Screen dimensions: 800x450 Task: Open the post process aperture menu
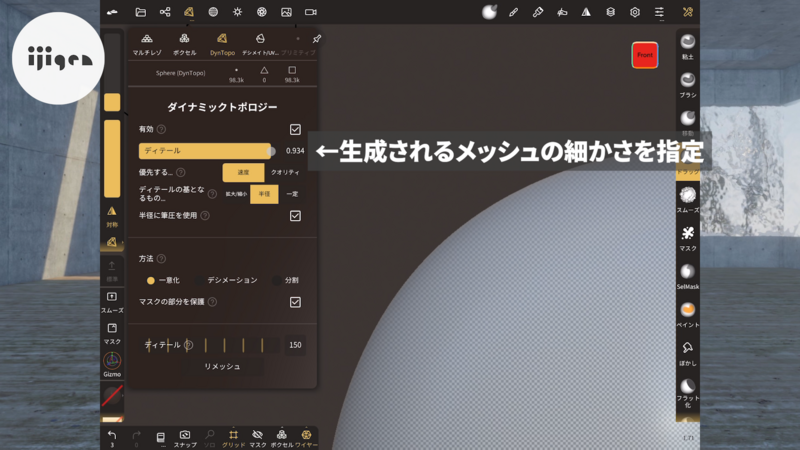(x=262, y=12)
